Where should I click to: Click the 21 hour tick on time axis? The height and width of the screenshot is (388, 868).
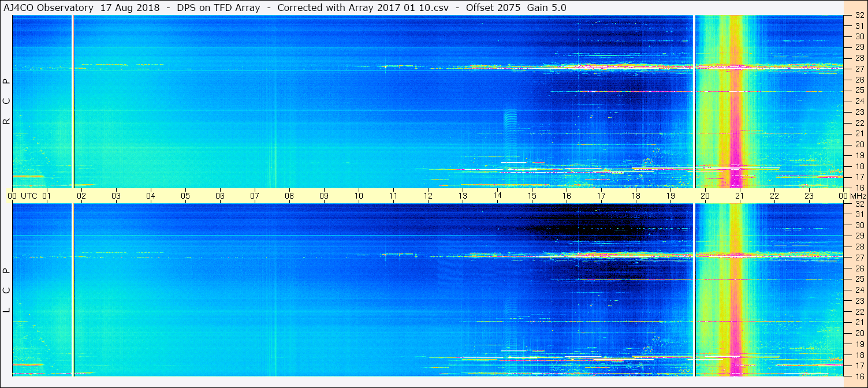[x=740, y=196]
